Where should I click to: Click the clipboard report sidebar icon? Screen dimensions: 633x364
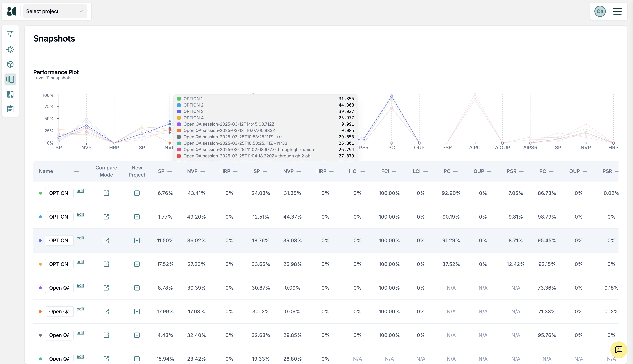[10, 109]
